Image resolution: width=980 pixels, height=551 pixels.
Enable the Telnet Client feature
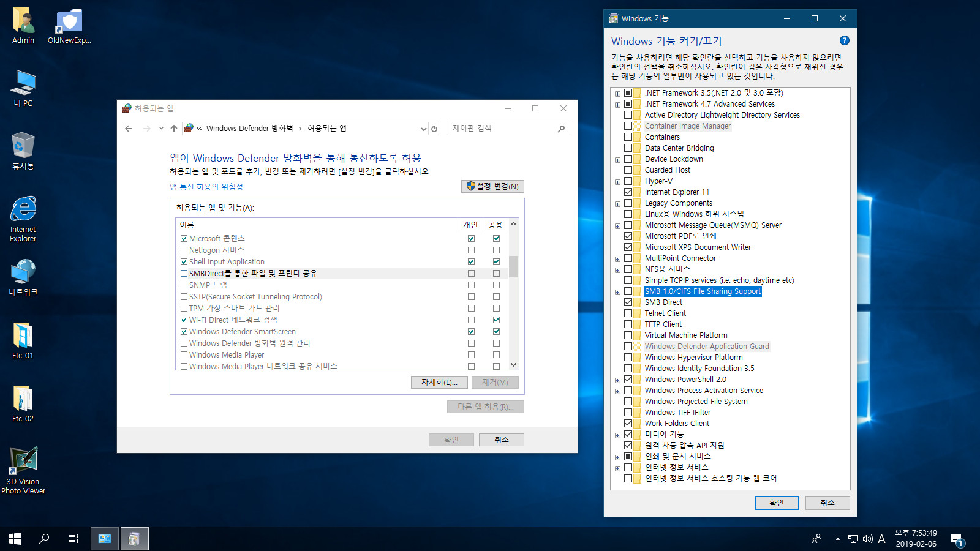coord(628,313)
